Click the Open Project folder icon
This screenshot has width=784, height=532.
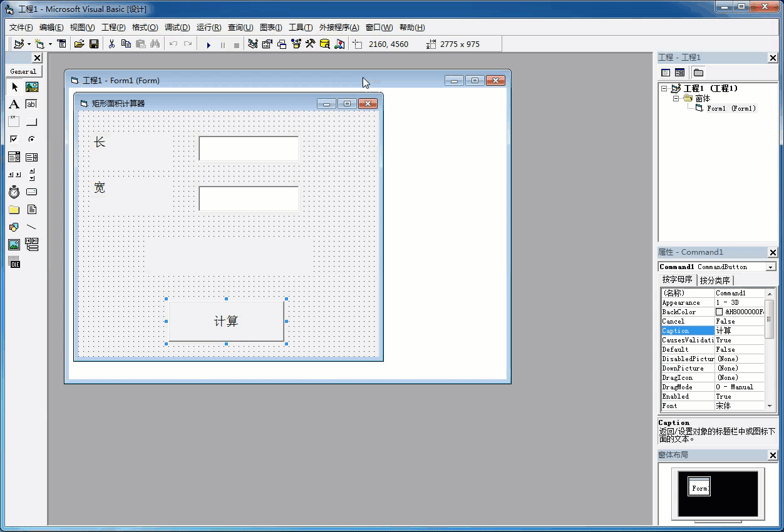(79, 44)
